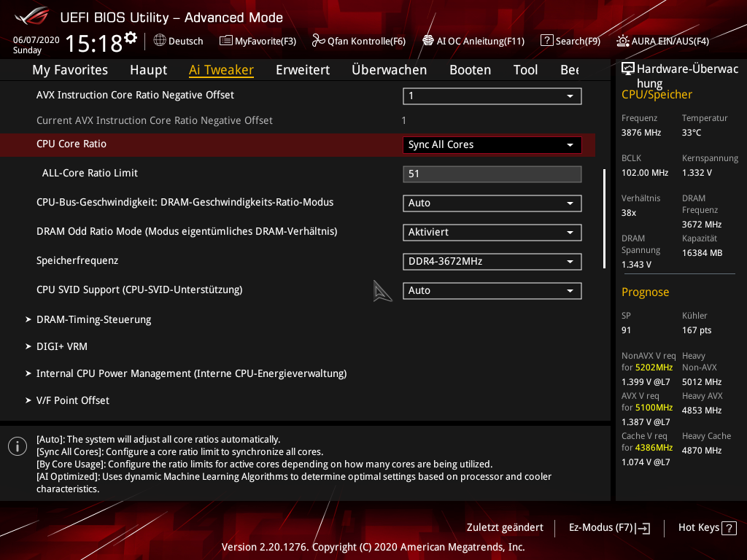Click the 16384 MB Kapazität value
Viewport: 747px width, 560px height.
coord(702,253)
